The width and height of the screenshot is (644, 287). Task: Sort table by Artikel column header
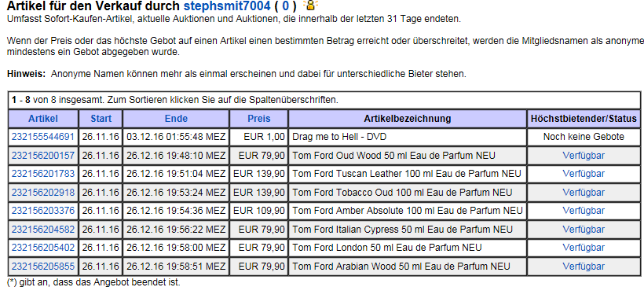[x=43, y=119]
